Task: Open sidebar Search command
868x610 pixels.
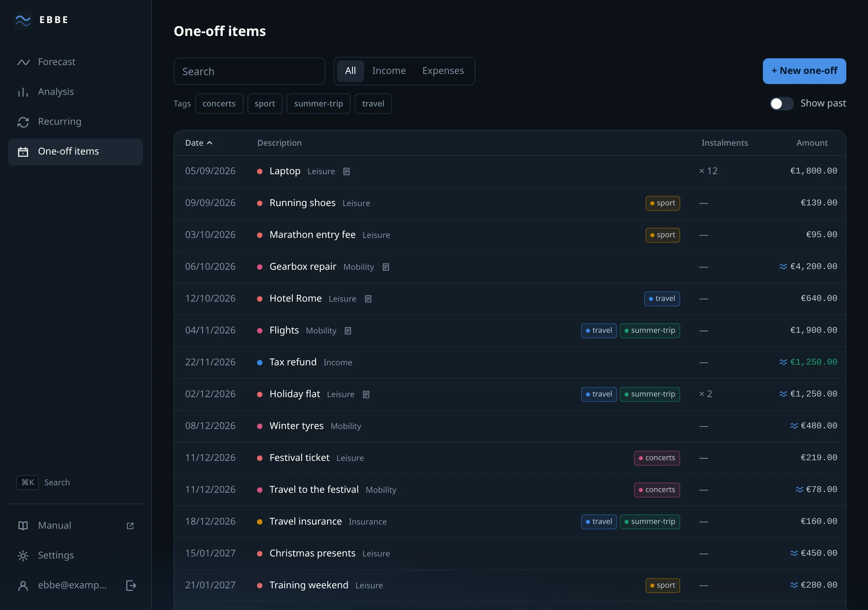Action: 43,483
